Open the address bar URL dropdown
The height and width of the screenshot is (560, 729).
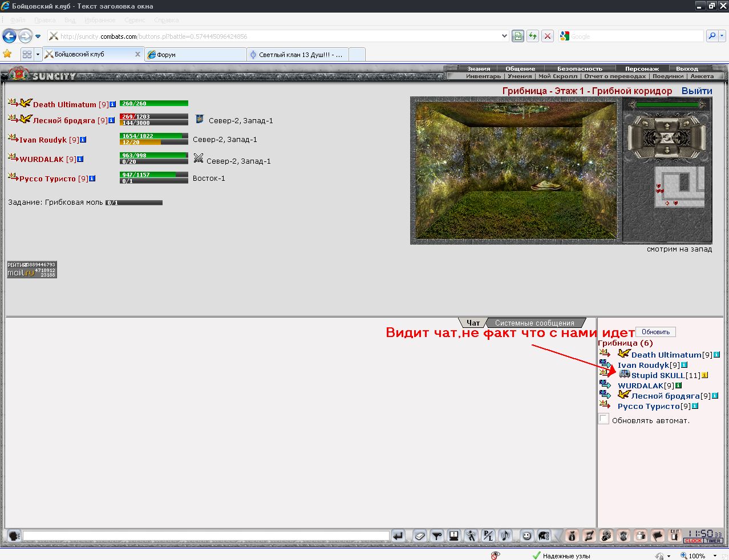pos(504,36)
